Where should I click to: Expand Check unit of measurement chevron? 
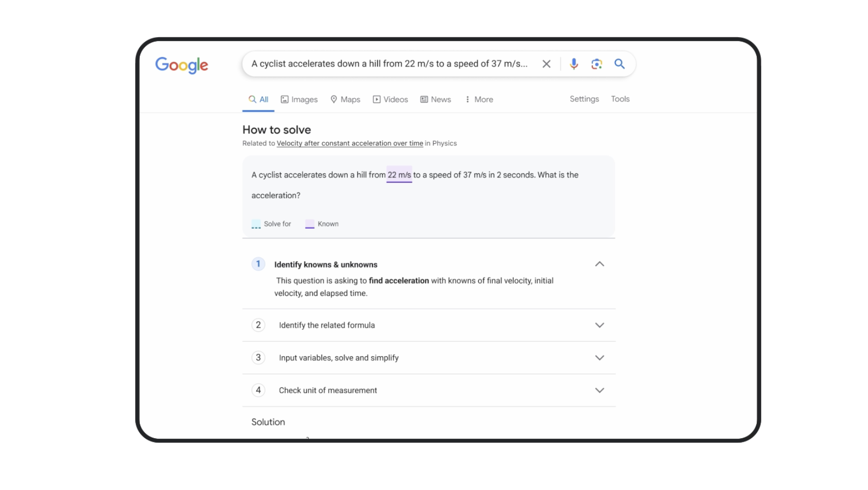600,390
